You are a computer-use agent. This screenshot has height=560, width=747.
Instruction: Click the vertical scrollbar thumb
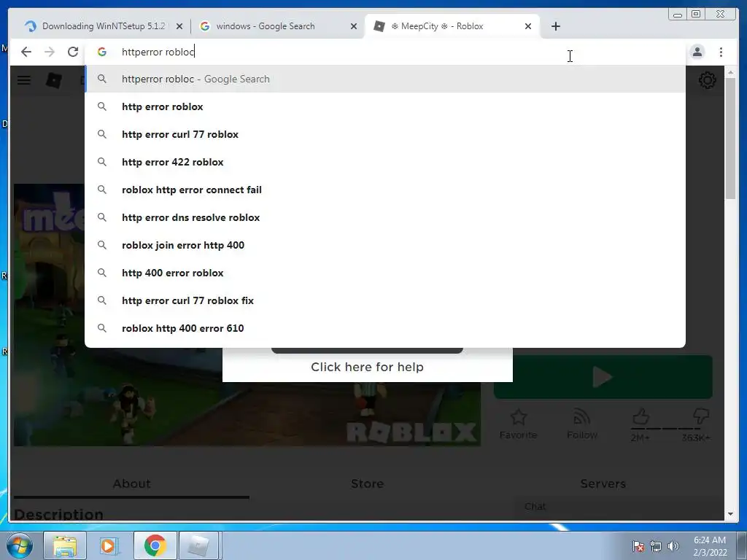[730, 138]
